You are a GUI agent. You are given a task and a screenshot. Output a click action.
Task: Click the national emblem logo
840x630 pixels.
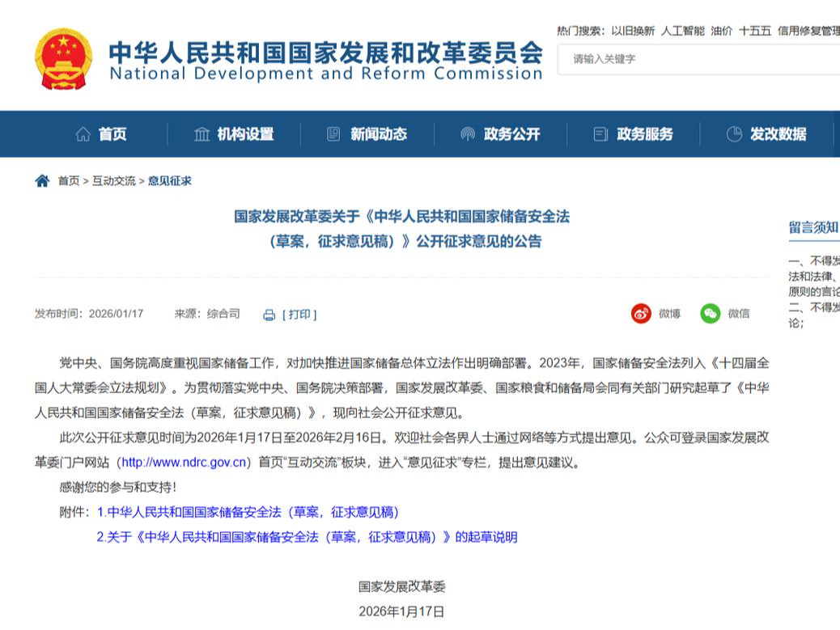(62, 60)
